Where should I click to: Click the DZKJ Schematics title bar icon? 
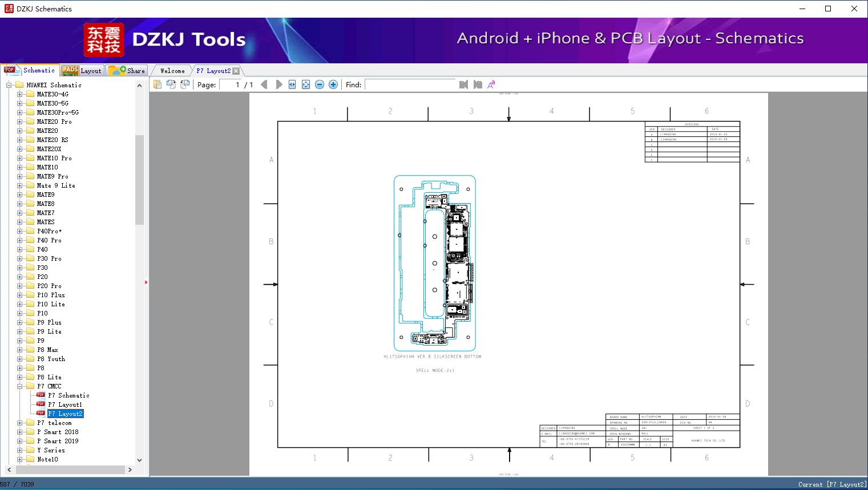pyautogui.click(x=9, y=9)
